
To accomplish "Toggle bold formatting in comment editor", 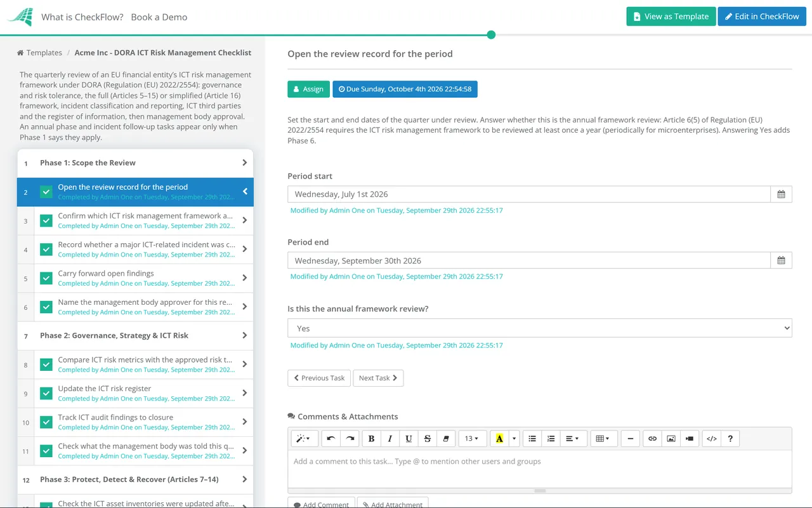I will tap(371, 438).
